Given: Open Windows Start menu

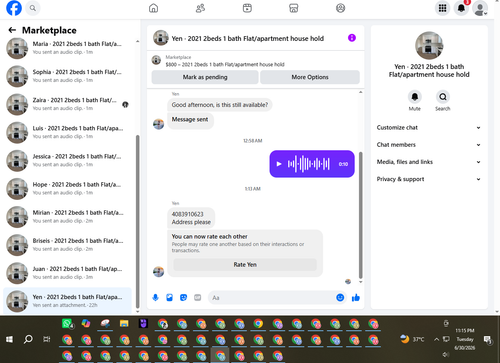Looking at the screenshot, I should [9, 339].
